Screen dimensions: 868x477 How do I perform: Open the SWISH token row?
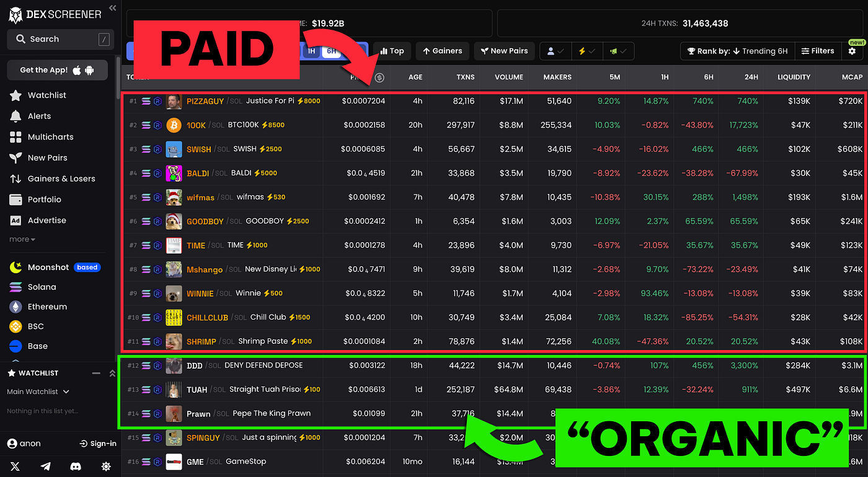494,149
